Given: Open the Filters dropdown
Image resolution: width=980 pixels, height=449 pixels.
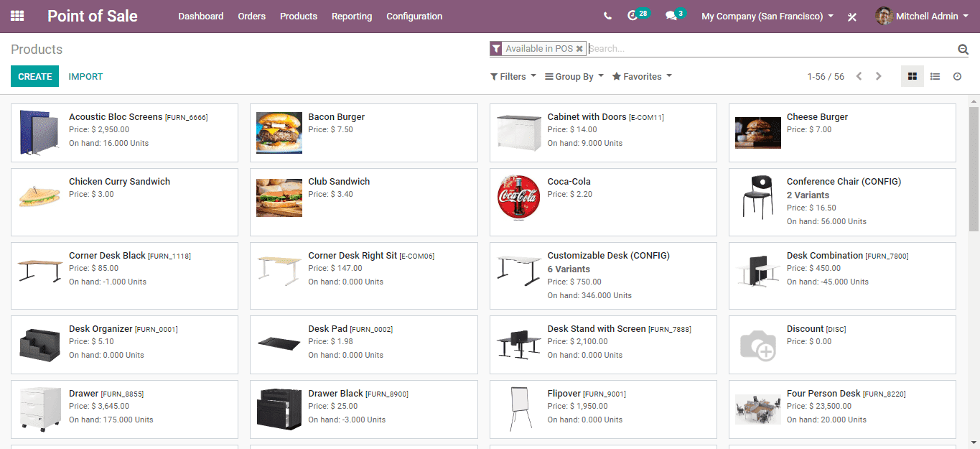Looking at the screenshot, I should click(x=513, y=76).
